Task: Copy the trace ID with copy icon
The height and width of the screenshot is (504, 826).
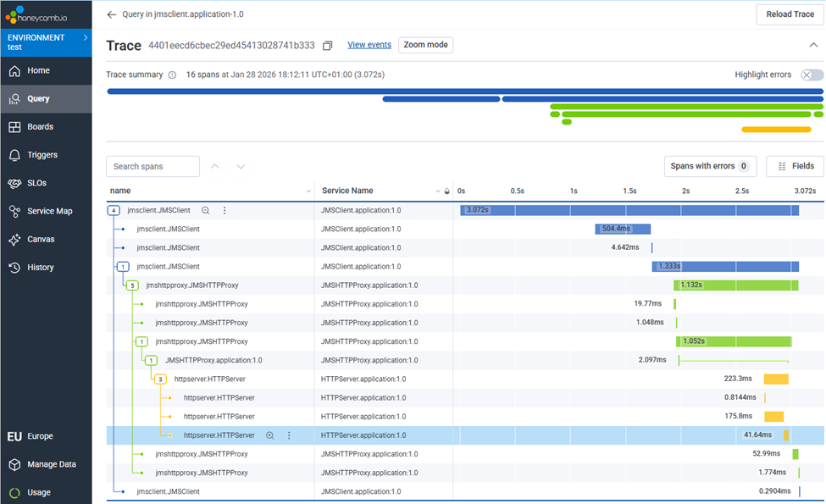Action: coord(328,46)
